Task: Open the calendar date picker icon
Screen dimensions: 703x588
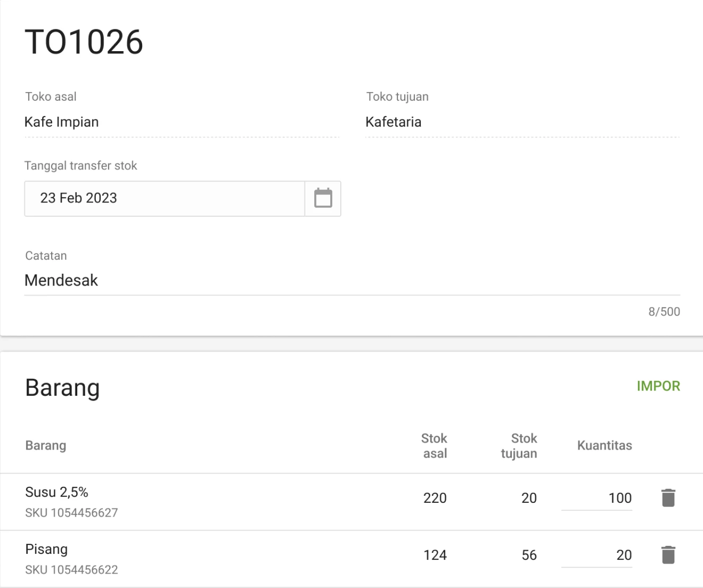Action: coord(323,198)
